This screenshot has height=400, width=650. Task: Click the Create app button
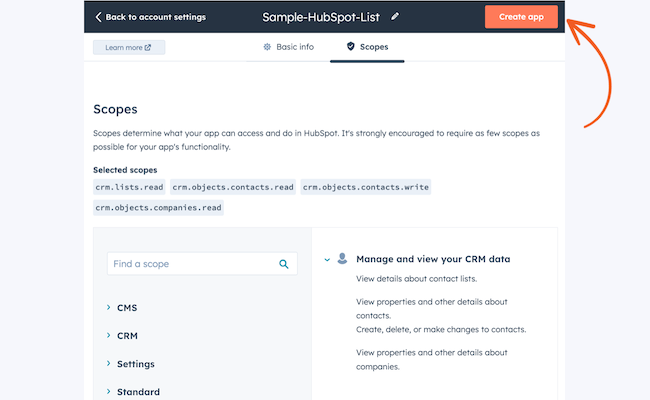coord(521,17)
